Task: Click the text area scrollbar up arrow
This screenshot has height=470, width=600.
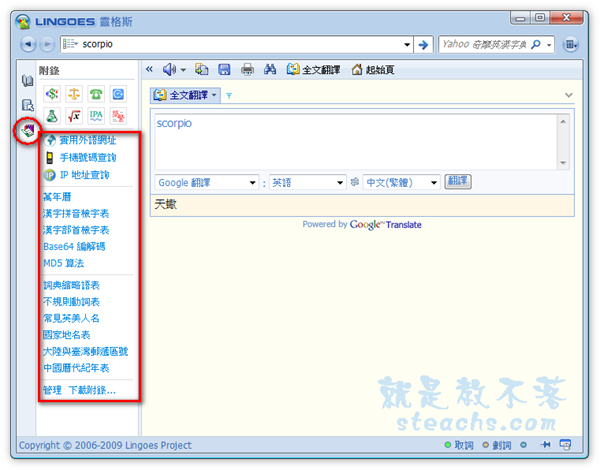Action: coord(563,122)
